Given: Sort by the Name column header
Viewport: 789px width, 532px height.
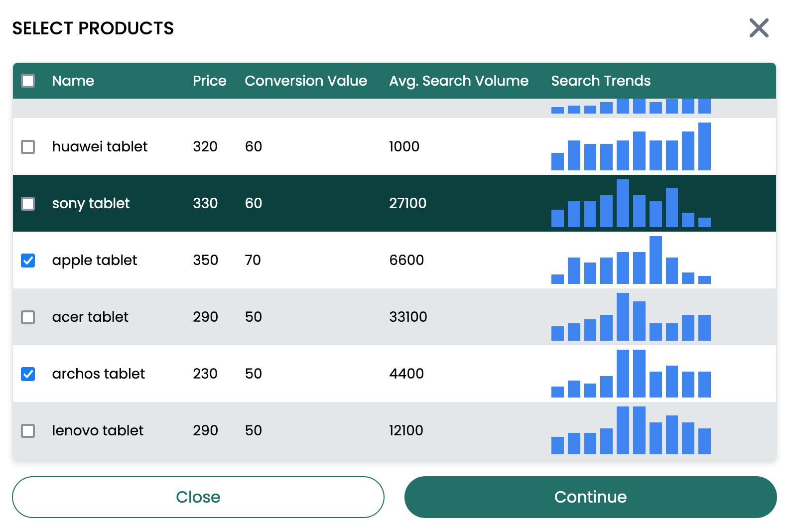Looking at the screenshot, I should tap(73, 81).
